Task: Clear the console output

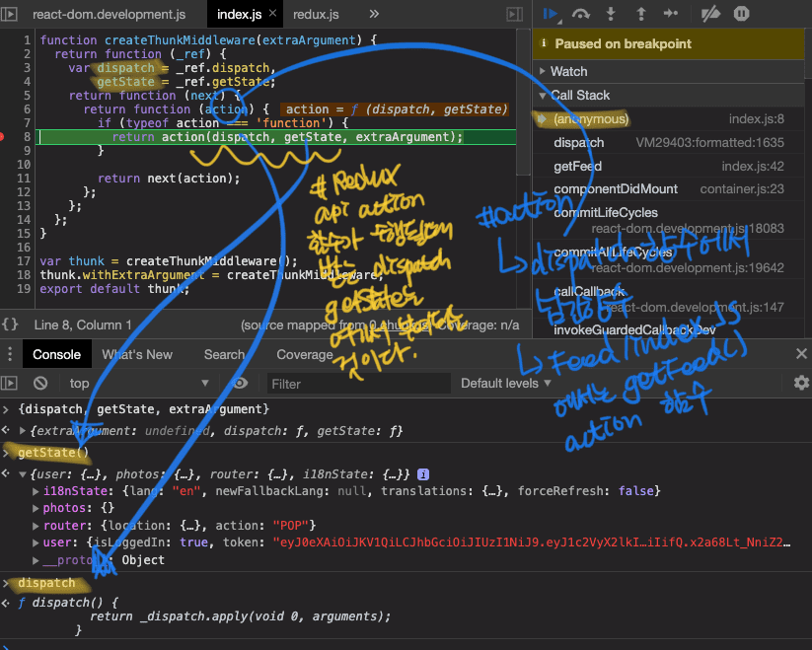Action: (40, 383)
